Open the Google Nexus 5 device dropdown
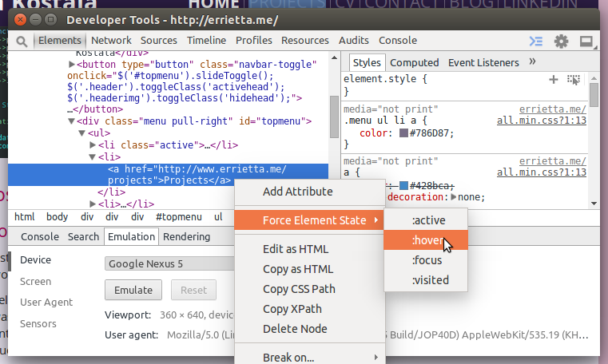608x364 pixels. tap(168, 263)
